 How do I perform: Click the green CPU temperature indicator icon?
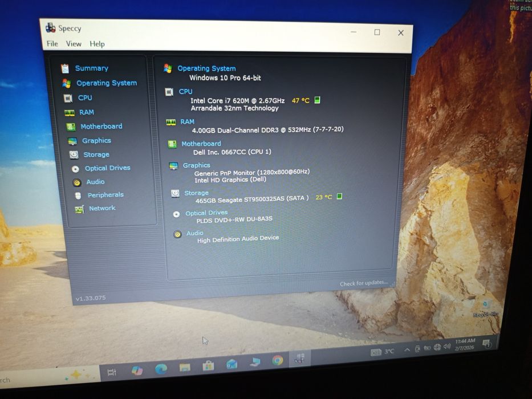317,100
